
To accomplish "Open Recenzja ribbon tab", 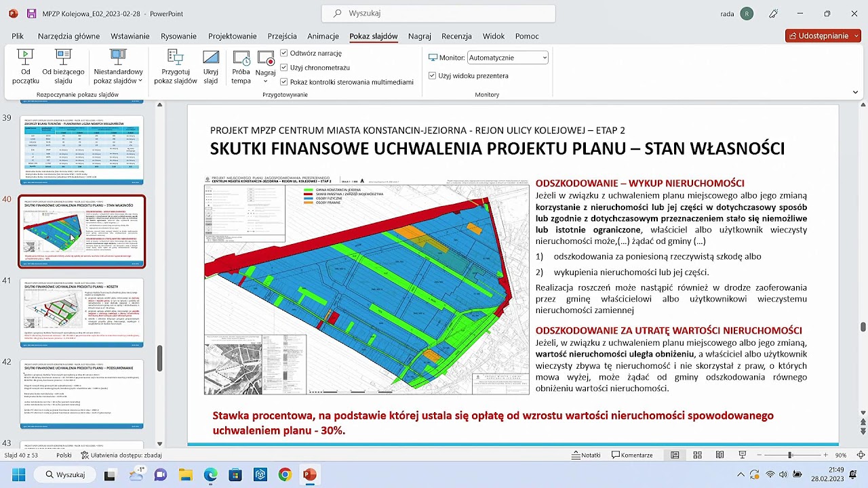I will point(456,36).
